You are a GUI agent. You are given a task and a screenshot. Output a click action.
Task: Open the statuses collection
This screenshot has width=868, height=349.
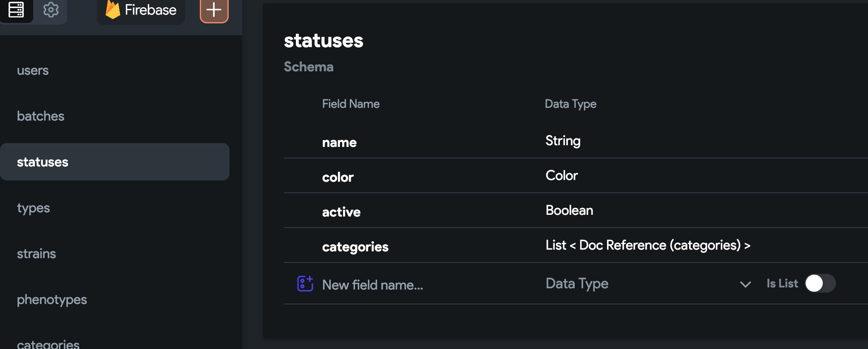(43, 162)
